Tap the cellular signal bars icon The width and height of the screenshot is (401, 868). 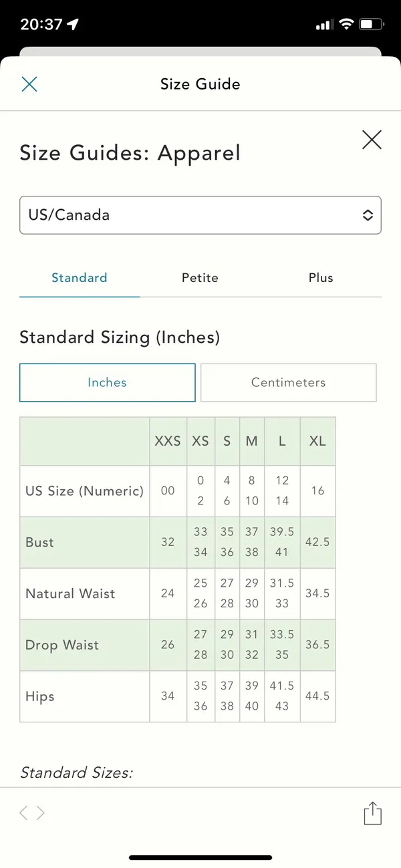(x=323, y=25)
